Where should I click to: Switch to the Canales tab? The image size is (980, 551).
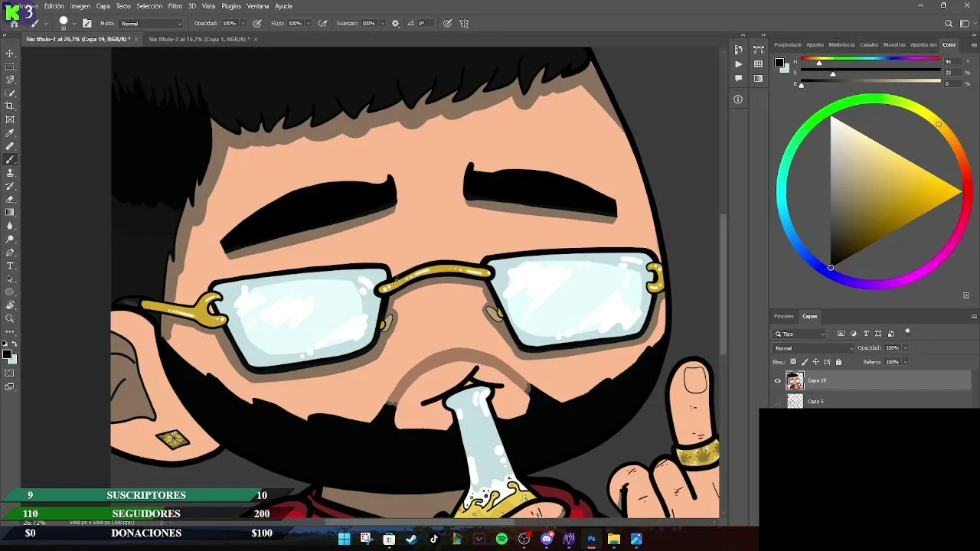[869, 45]
